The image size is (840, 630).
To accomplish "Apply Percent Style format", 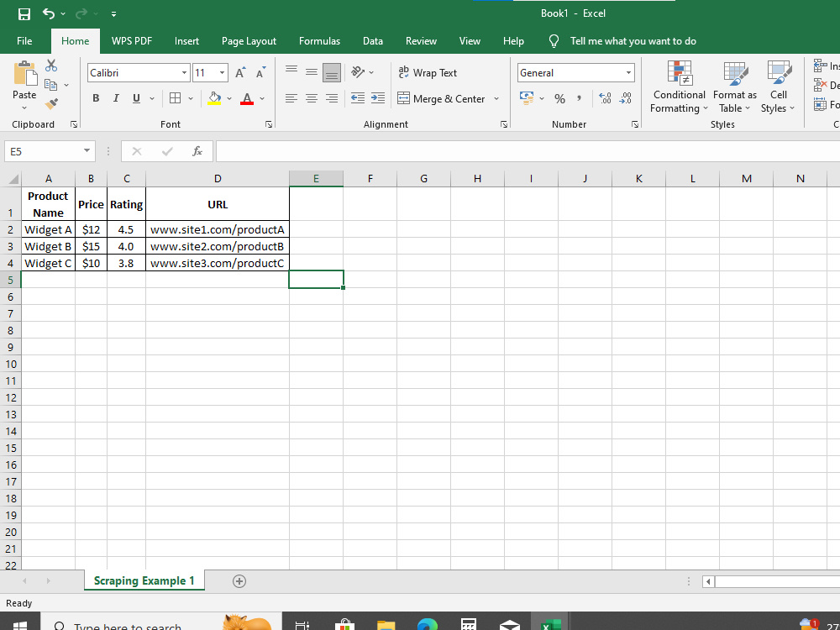I will 559,98.
